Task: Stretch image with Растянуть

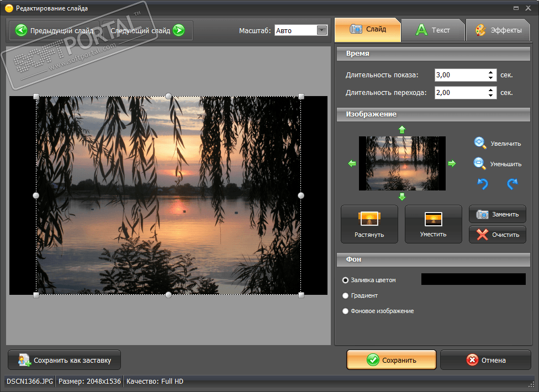Action: click(369, 224)
